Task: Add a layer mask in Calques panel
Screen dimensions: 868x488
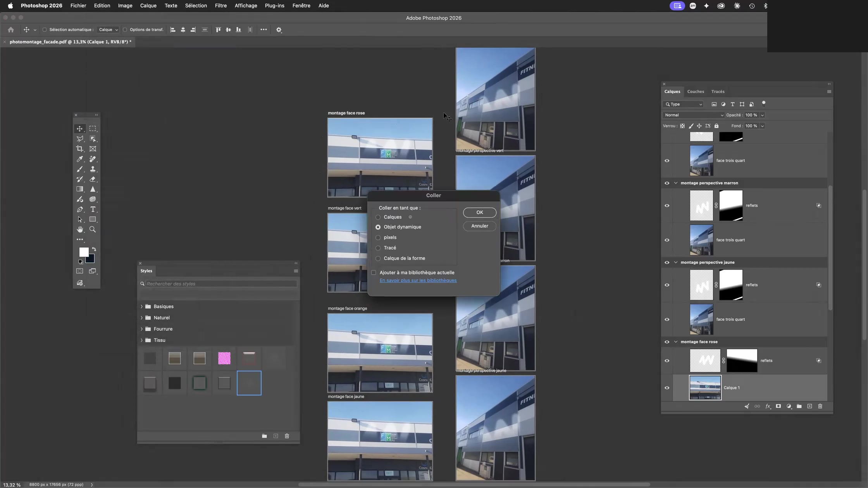Action: point(778,406)
